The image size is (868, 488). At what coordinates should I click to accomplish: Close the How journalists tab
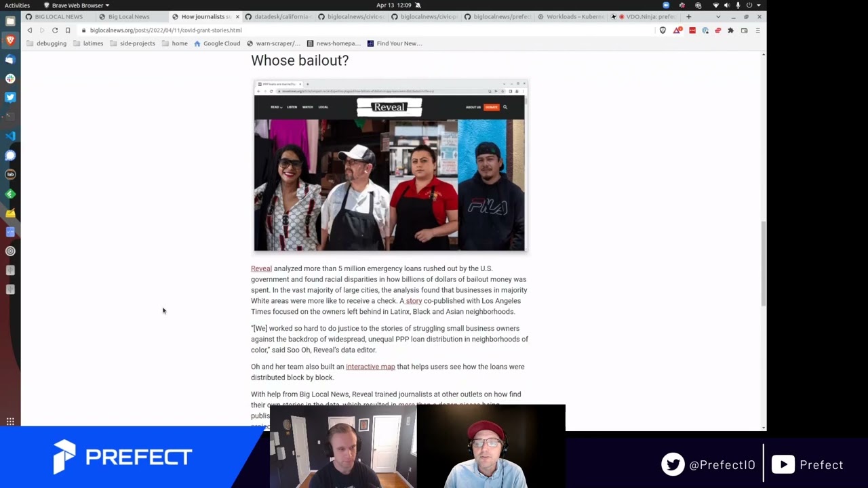(x=237, y=17)
